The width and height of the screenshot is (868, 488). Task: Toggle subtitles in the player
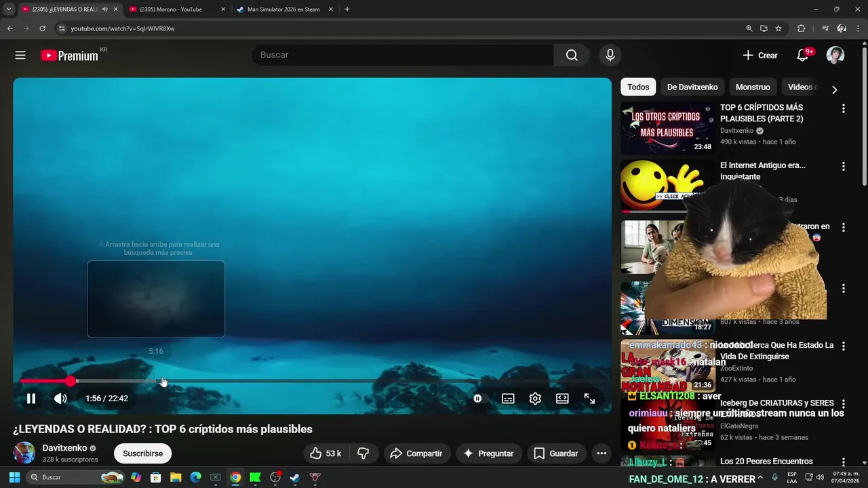(508, 399)
